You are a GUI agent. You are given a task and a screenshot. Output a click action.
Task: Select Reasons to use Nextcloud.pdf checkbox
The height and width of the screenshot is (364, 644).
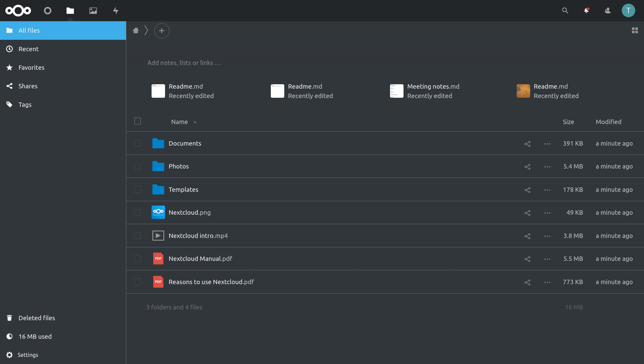click(137, 282)
